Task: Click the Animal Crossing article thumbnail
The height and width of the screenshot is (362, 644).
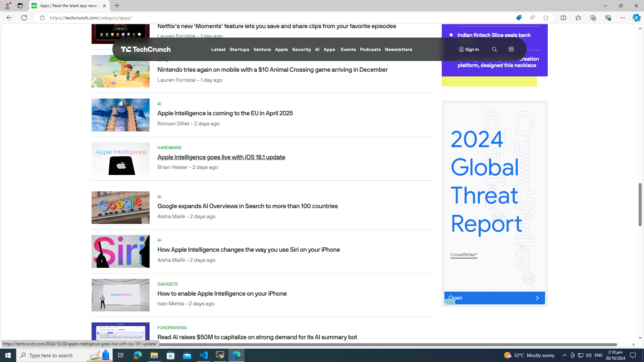Action: (x=120, y=71)
